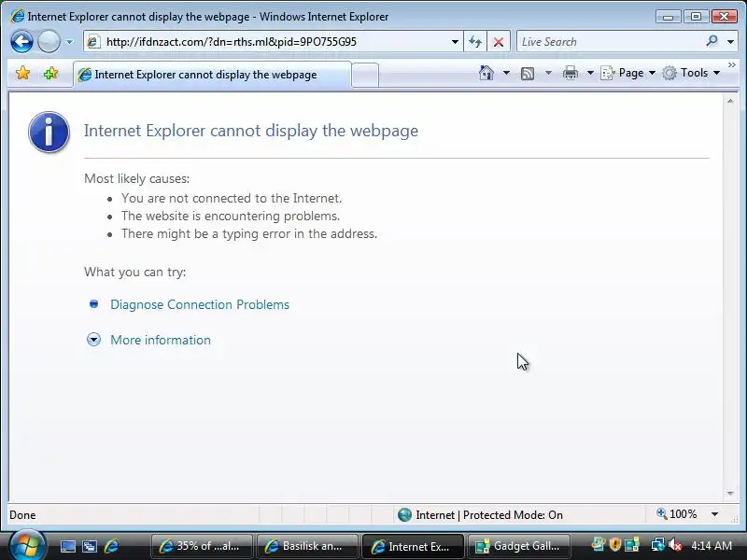The image size is (747, 560).
Task: Click the blue information icon
Action: [49, 132]
